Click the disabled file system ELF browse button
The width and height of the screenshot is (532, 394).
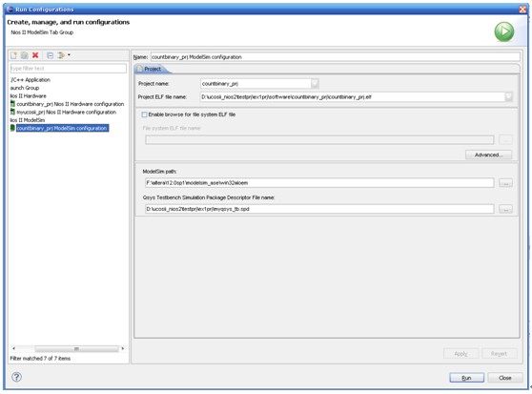pos(505,139)
